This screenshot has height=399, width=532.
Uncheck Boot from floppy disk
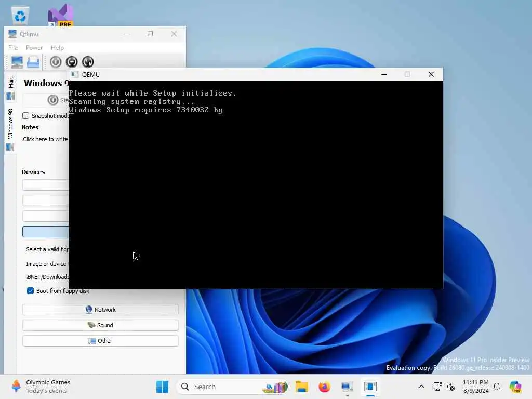click(30, 291)
